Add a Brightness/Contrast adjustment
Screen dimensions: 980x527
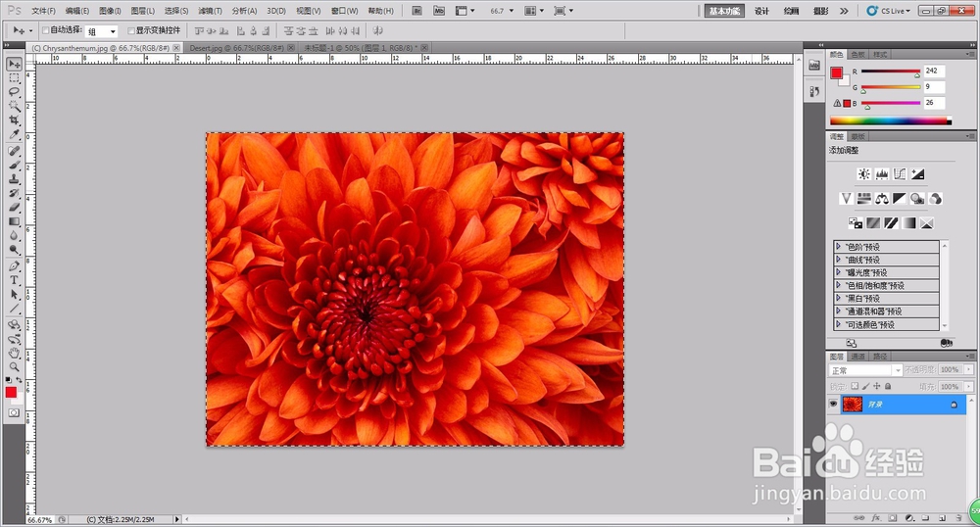[863, 174]
